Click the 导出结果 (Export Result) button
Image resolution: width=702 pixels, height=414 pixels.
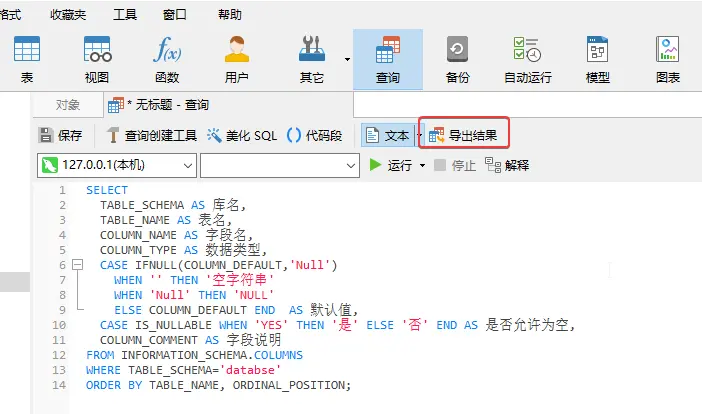(x=468, y=135)
